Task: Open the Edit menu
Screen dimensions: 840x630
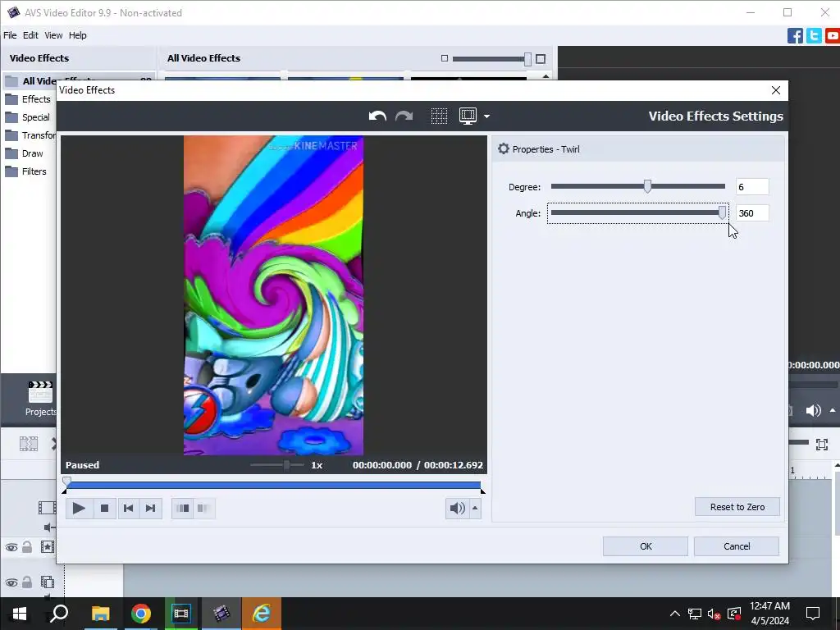Action: (x=30, y=35)
